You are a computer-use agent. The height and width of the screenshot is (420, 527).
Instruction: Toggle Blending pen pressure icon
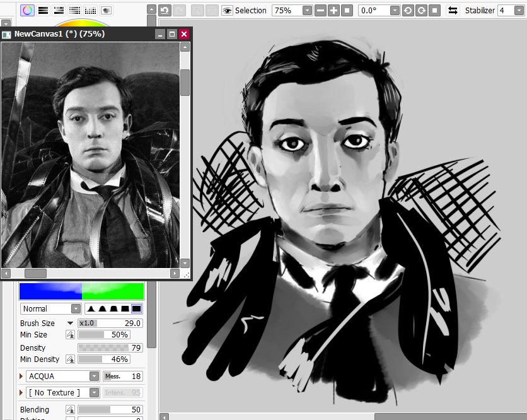[x=70, y=409]
